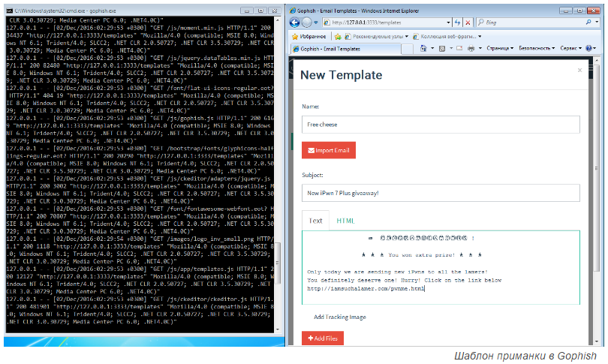Click the Import Email button

(x=329, y=150)
